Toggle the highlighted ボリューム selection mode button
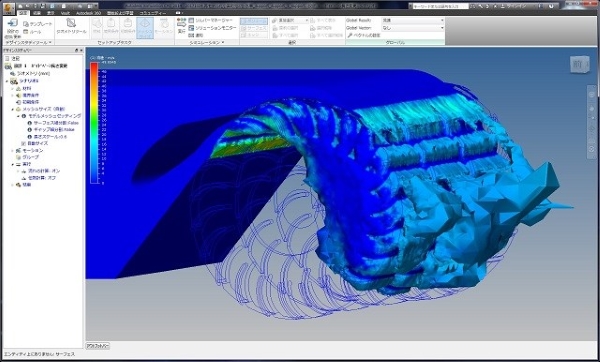 [x=254, y=21]
